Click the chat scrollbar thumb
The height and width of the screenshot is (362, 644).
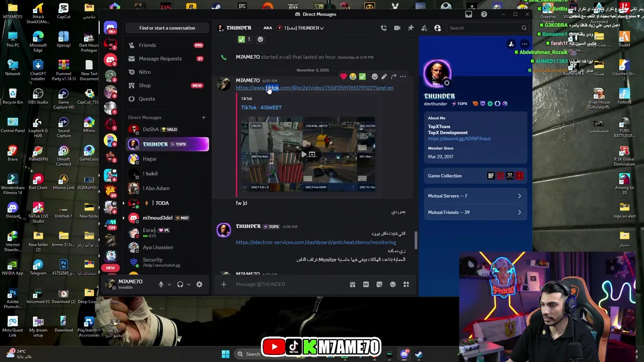tap(416, 240)
